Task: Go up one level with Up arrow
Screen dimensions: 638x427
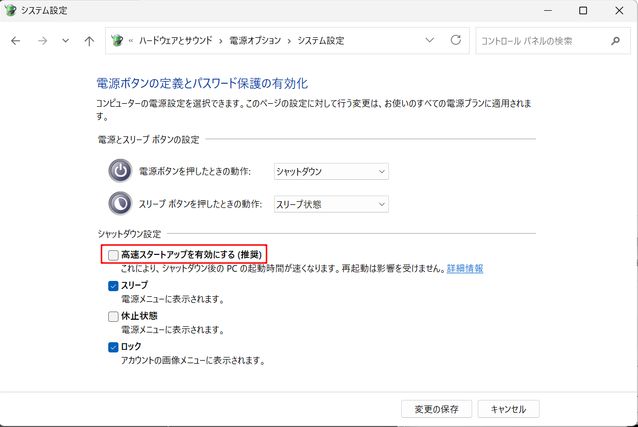Action: [90, 41]
